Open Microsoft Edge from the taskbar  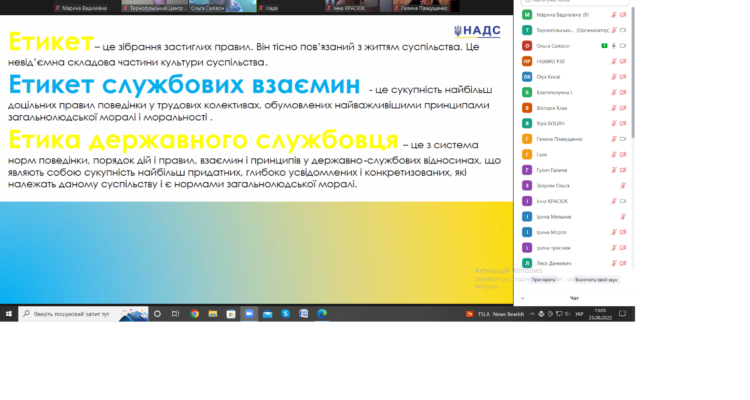point(322,314)
